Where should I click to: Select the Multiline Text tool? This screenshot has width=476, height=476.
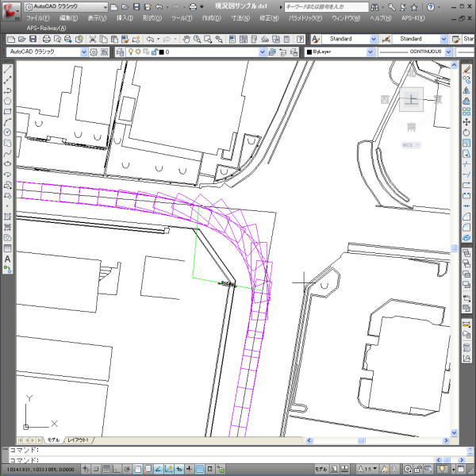(x=8, y=259)
